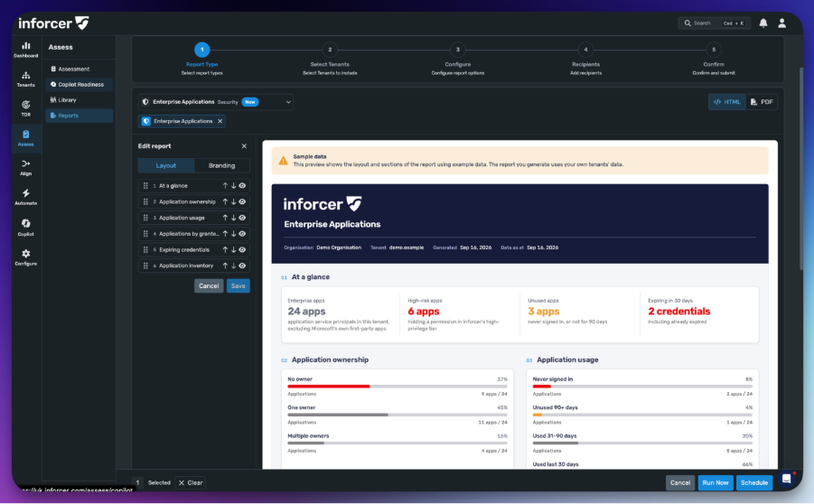This screenshot has width=814, height=504.
Task: Open Reports in the Assess menu
Action: [79, 116]
